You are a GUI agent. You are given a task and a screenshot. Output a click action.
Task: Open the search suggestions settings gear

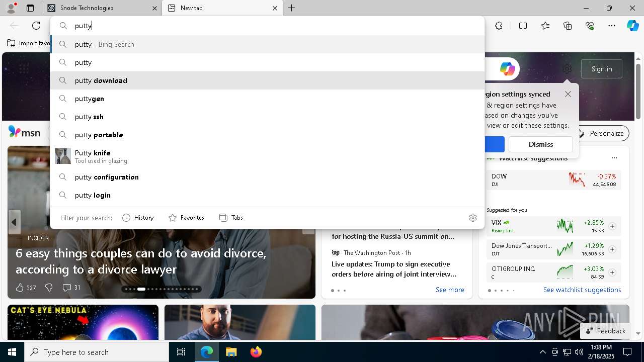[473, 218]
